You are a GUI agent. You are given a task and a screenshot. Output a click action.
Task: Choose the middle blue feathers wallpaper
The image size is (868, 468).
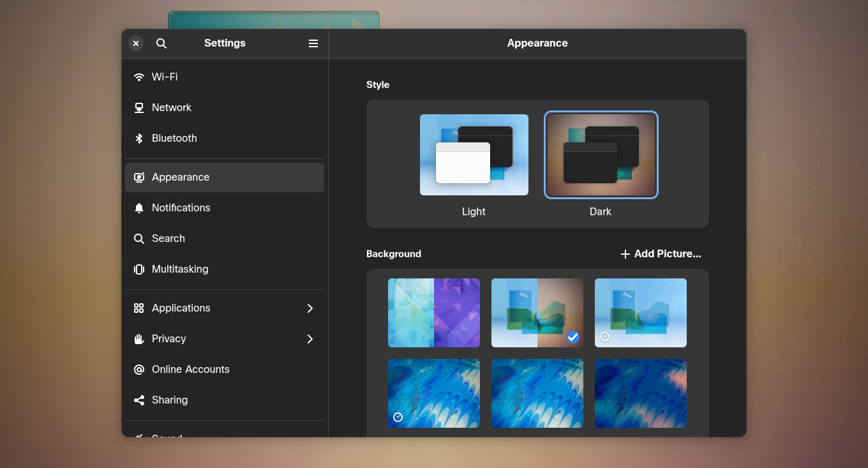(x=537, y=393)
